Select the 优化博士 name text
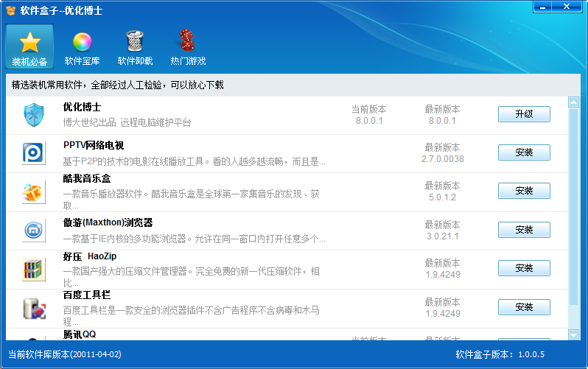This screenshot has width=588, height=369. [x=82, y=108]
